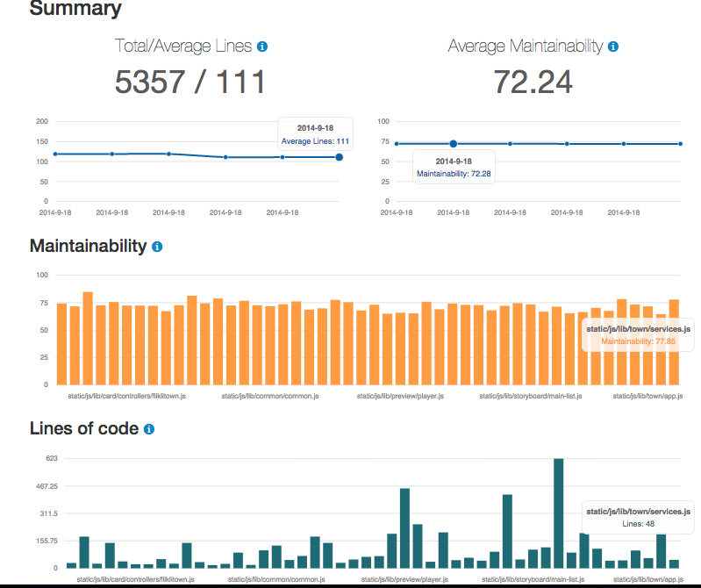Open the info icon next to Average Maintainability
Image resolution: width=701 pixels, height=588 pixels.
coord(613,47)
